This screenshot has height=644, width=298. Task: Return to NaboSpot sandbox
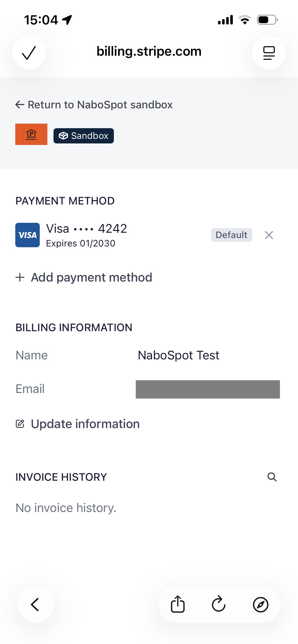point(100,105)
